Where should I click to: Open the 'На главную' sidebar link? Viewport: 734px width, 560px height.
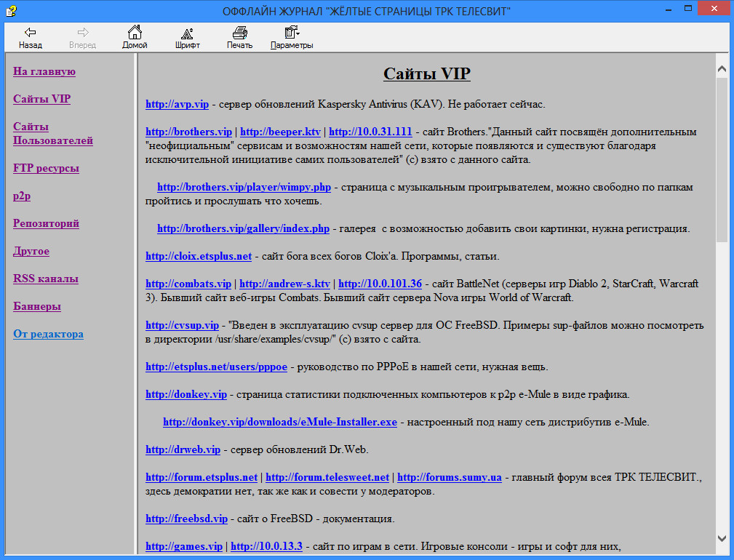click(x=44, y=71)
